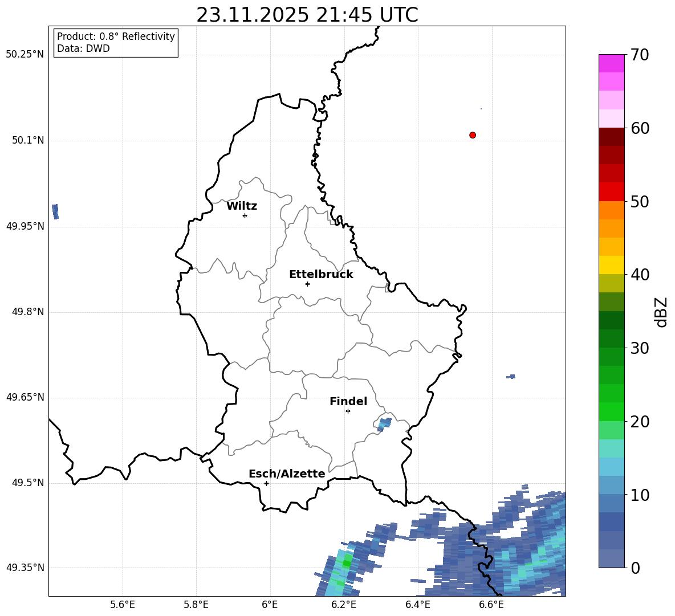
Task: Click the Esch/Alzette station cross marker
Action: point(266,483)
